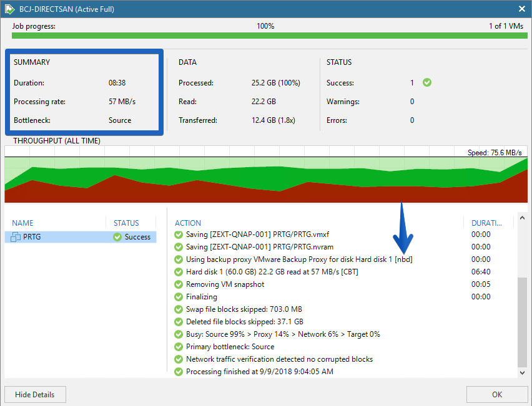Click the action log scrollbar thumb
This screenshot has height=406, width=532.
coord(522,322)
